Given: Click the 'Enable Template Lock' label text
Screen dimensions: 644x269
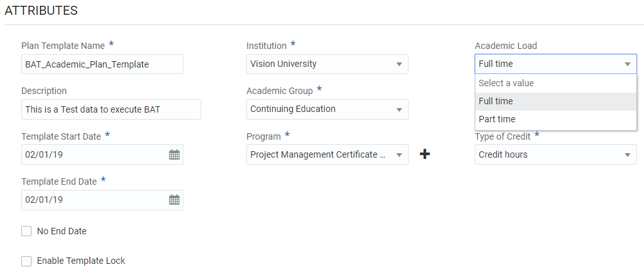Looking at the screenshot, I should tap(81, 261).
